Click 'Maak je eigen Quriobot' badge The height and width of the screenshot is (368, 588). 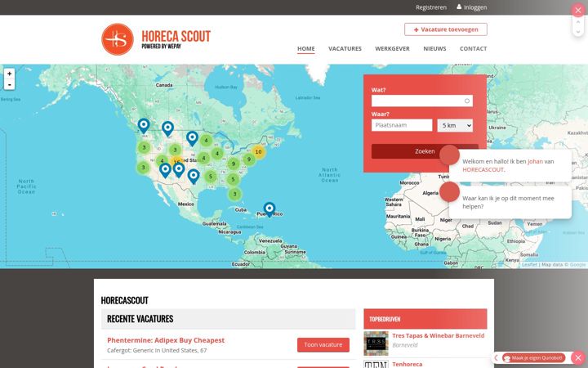[x=533, y=358]
